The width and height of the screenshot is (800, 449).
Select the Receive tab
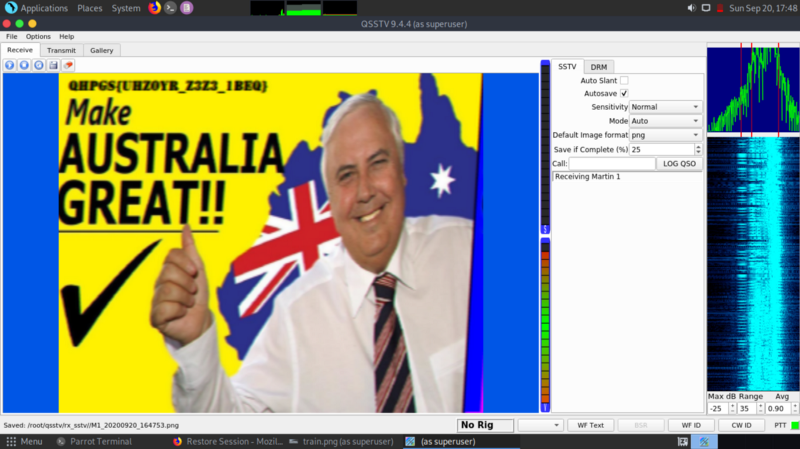(x=20, y=50)
